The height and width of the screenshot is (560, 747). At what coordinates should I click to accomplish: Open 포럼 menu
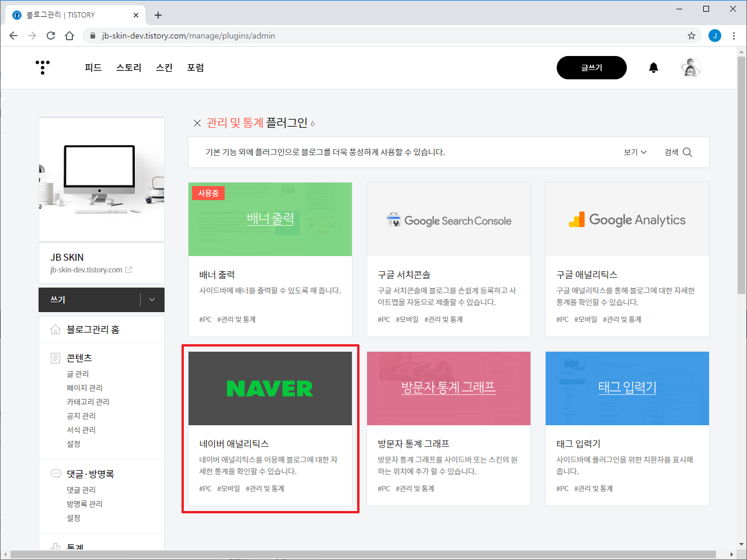tap(196, 68)
